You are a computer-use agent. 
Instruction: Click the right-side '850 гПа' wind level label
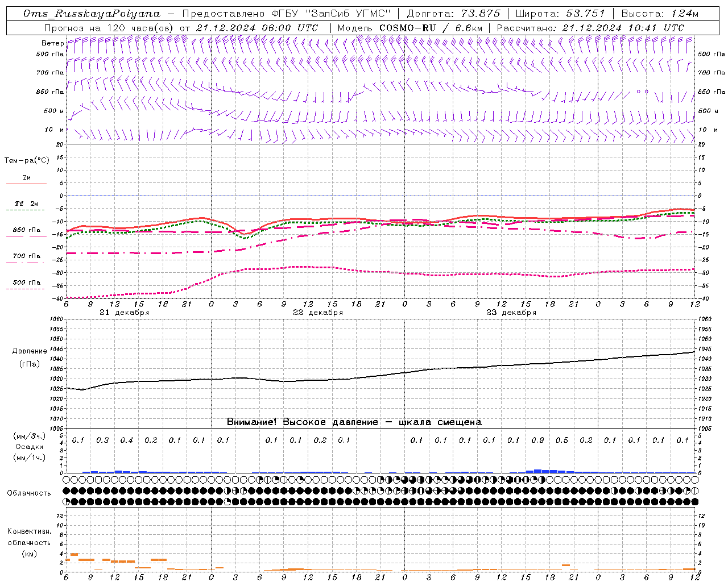[x=712, y=92]
